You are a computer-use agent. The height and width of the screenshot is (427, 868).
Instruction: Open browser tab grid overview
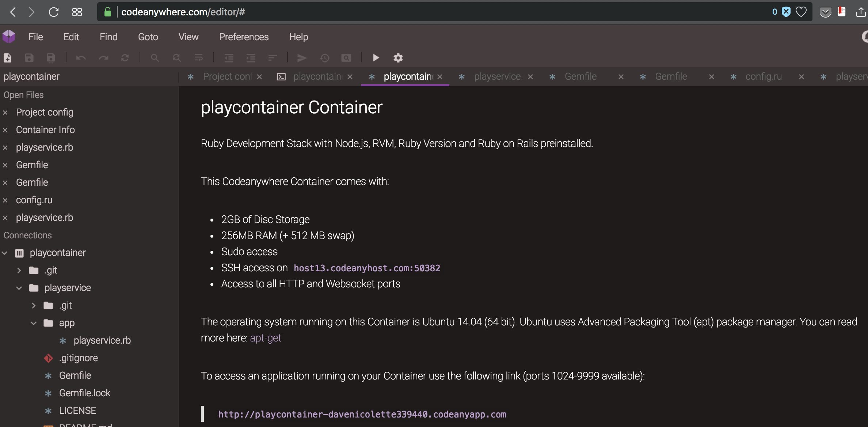pyautogui.click(x=77, y=12)
